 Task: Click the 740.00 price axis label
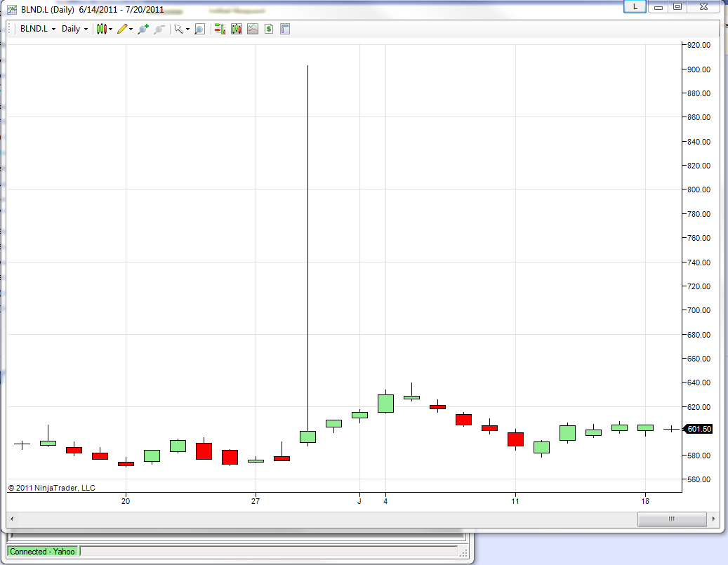click(699, 262)
